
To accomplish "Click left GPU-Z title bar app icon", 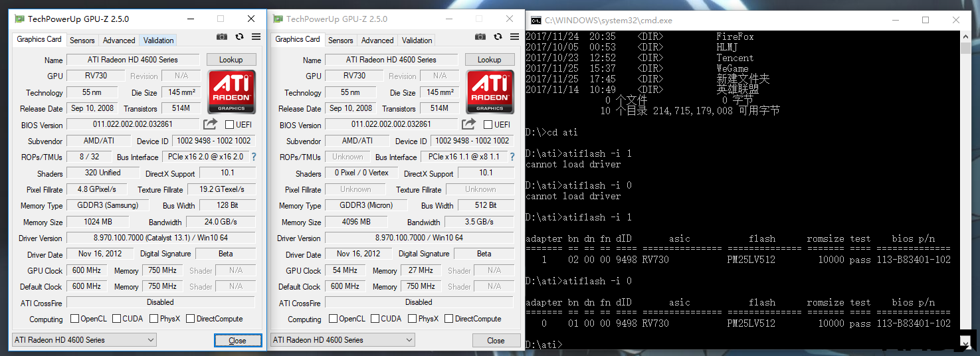I will [19, 19].
